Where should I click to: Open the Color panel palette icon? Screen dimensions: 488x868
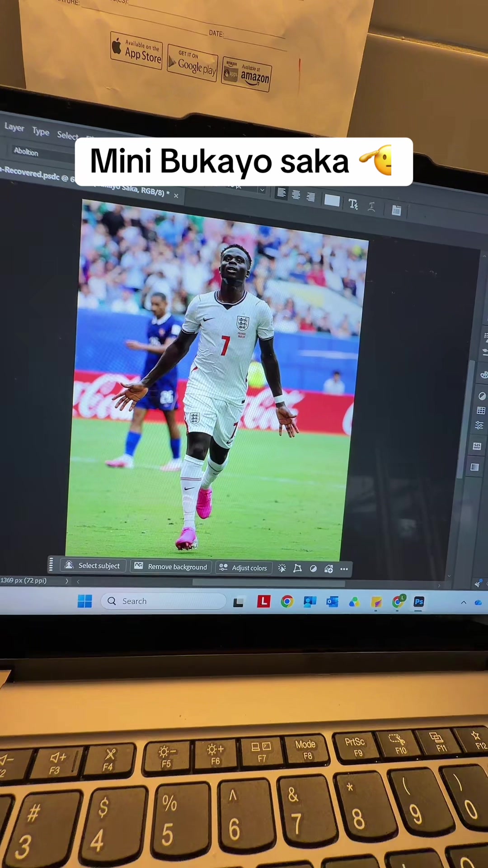click(483, 375)
